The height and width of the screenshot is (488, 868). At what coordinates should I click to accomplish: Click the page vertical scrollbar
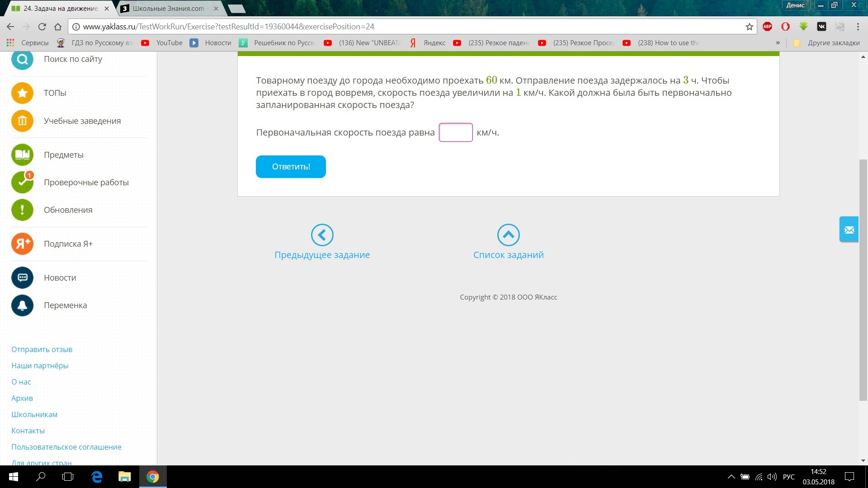[863, 280]
